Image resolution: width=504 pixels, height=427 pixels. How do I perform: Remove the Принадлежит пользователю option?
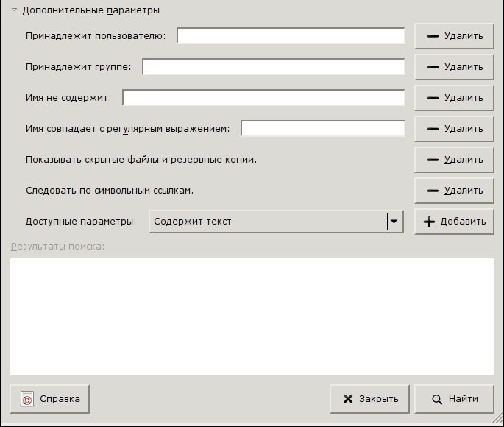tap(454, 36)
